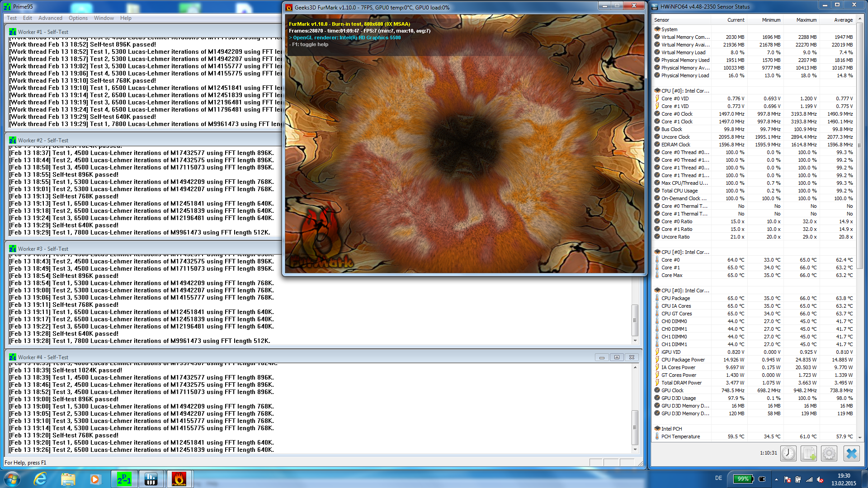Open the Advanced menu in Prime95
This screenshot has height=488, width=868.
click(x=50, y=18)
